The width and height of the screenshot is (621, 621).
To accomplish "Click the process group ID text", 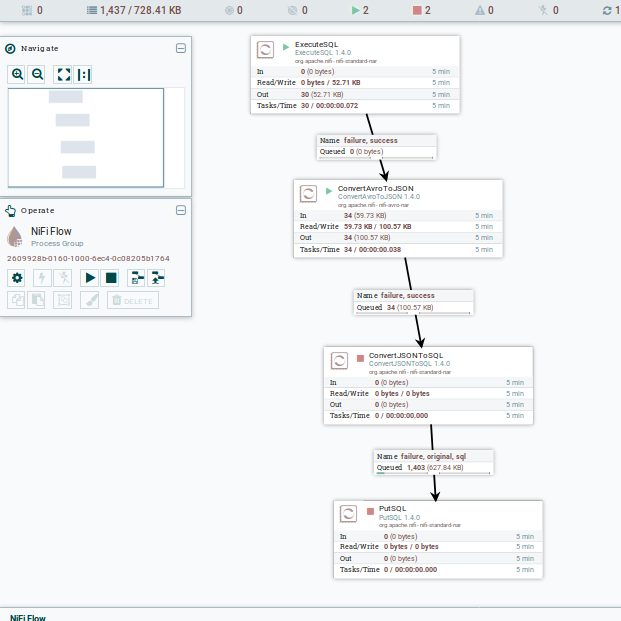I will coord(88,258).
